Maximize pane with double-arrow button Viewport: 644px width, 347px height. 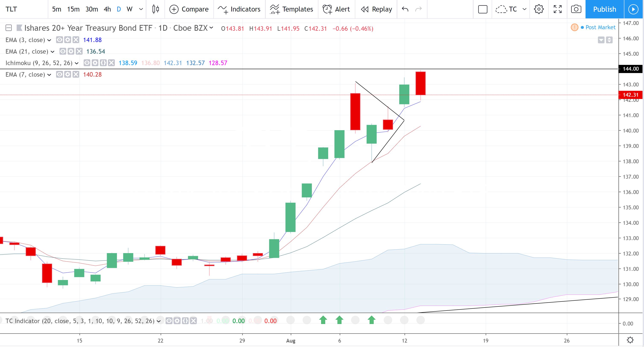tap(609, 40)
